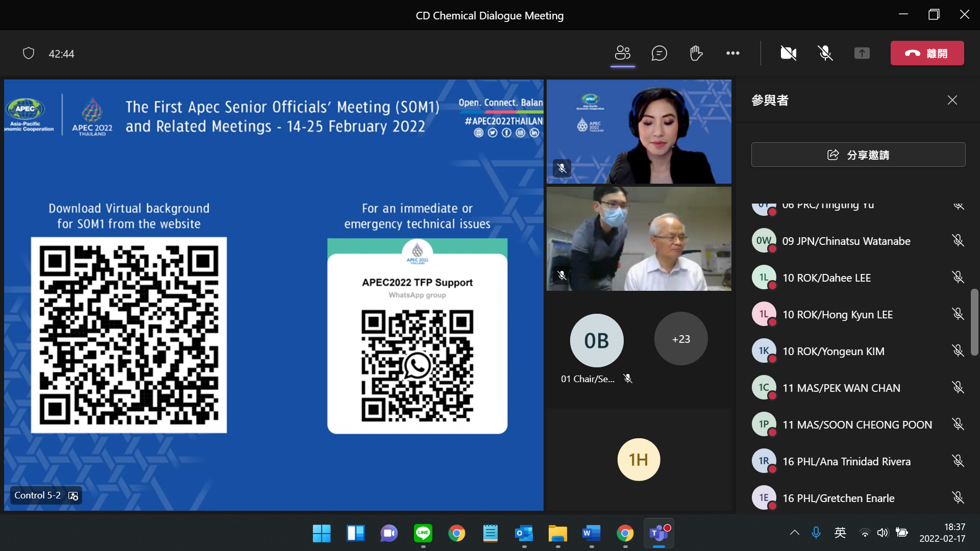This screenshot has width=980, height=551.
Task: Open the three dots more actions menu
Action: (732, 53)
